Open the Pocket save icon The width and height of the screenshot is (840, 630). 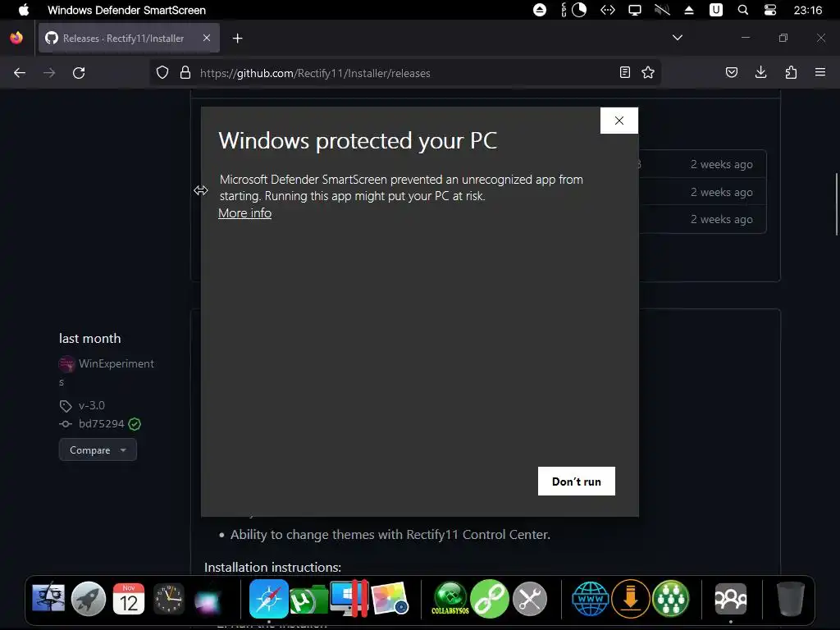[x=731, y=72]
